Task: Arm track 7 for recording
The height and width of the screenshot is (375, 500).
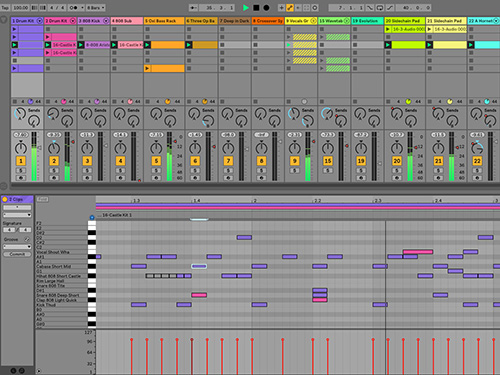Action: point(228,178)
